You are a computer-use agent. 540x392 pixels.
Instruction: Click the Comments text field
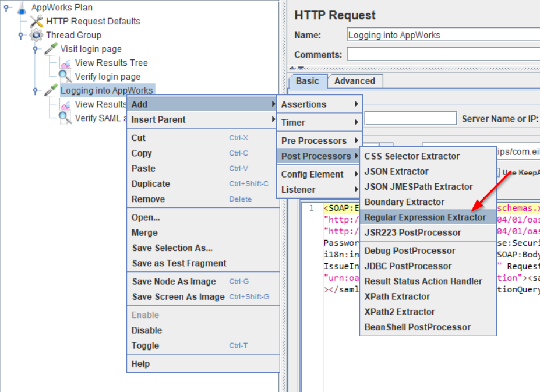pos(443,55)
